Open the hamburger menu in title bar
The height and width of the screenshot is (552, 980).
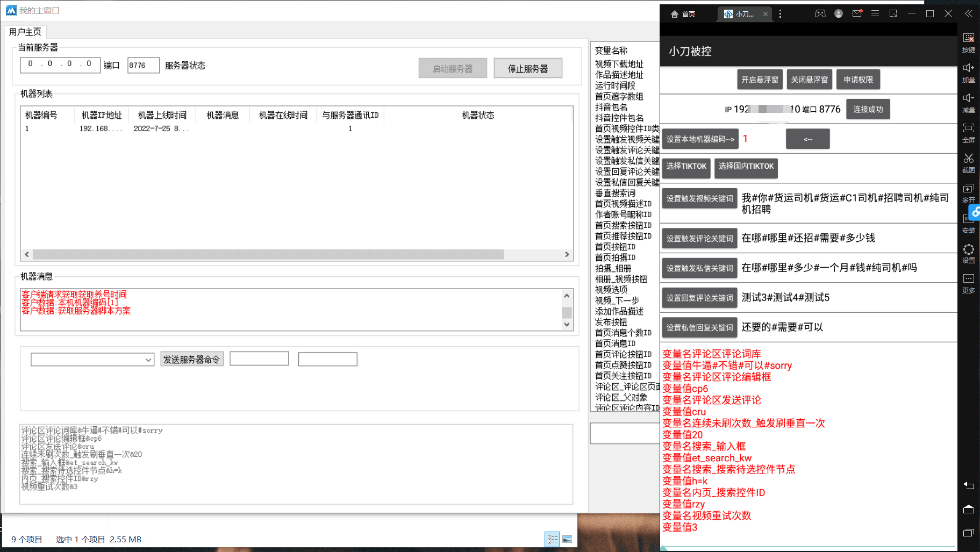875,13
